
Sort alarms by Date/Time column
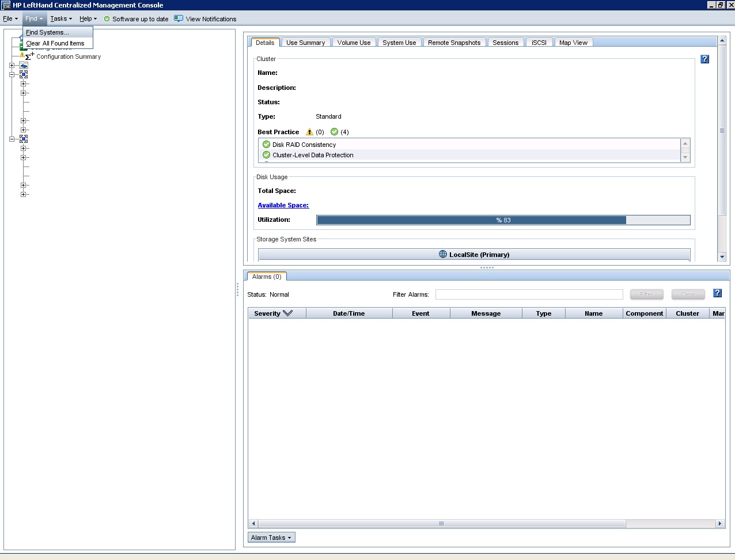click(x=349, y=313)
